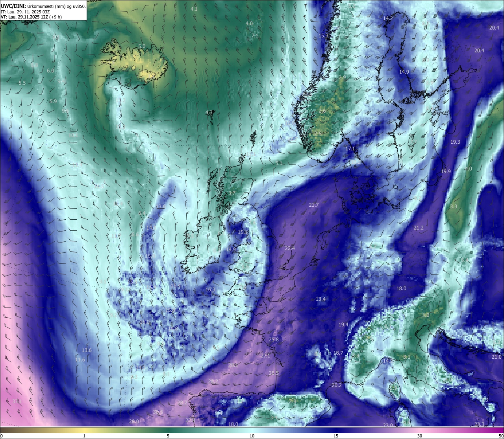
Task: Click the 1 label on the colorbar
Action: coord(84,436)
